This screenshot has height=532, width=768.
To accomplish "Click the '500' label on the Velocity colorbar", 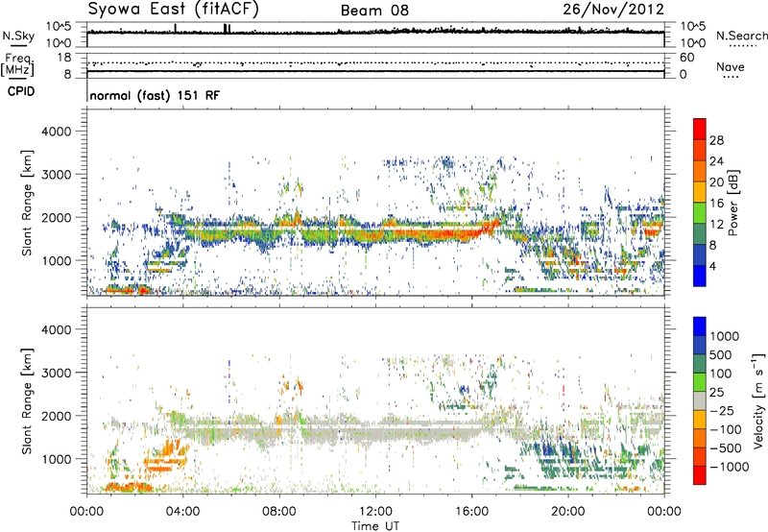I will (721, 354).
